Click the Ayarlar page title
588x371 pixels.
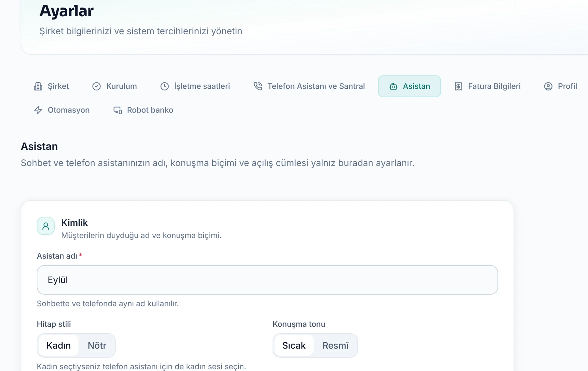pos(66,11)
